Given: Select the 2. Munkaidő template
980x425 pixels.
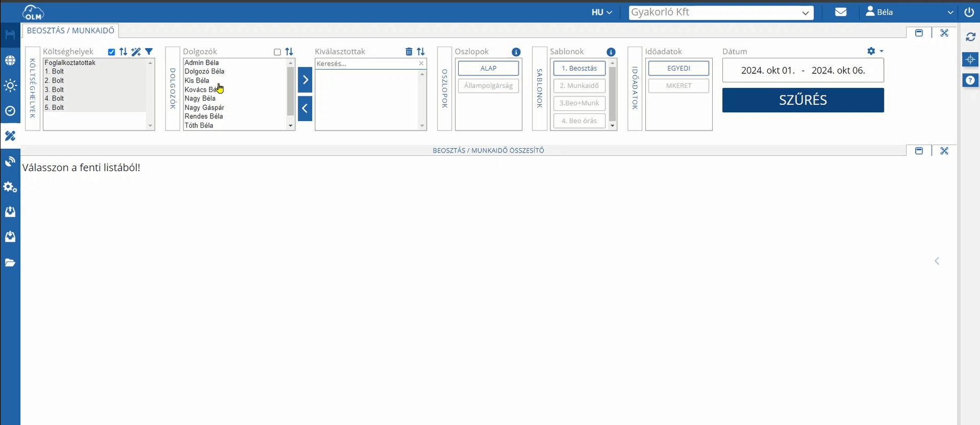Looking at the screenshot, I should [x=579, y=86].
